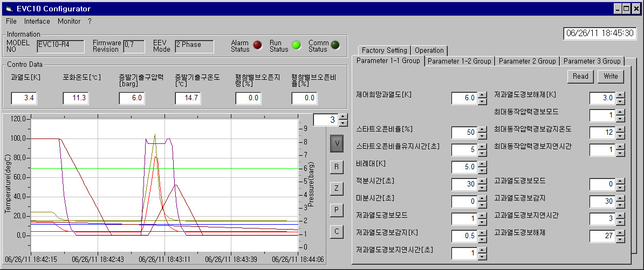
Task: Increase 제어희망과열도[K] value
Action: pyautogui.click(x=483, y=95)
